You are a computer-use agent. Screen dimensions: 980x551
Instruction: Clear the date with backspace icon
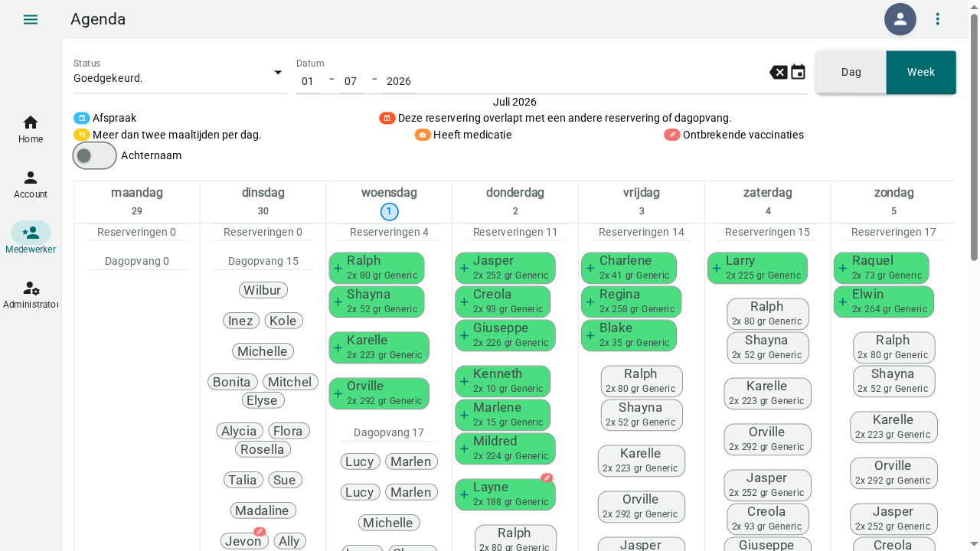coord(779,73)
